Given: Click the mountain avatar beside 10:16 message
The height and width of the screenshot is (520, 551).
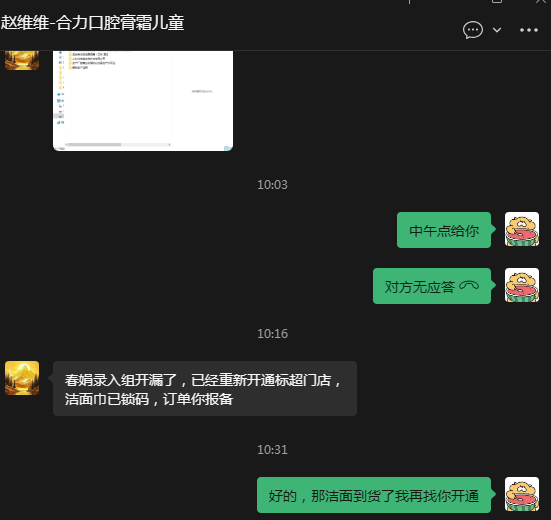Looking at the screenshot, I should coord(22,378).
